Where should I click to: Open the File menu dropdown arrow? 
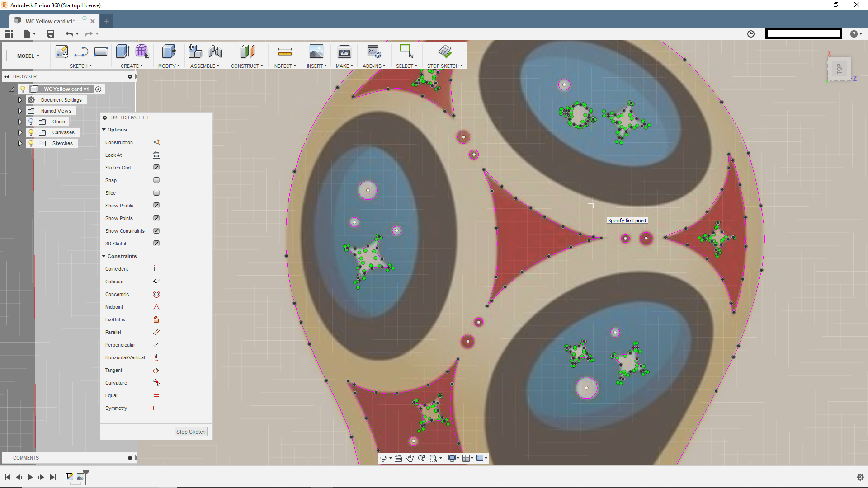[x=34, y=34]
